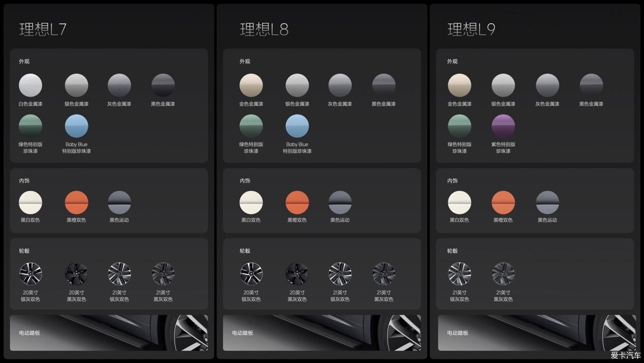Click the 内饰 label in 理想L8 card
644x363 pixels.
tap(245, 180)
